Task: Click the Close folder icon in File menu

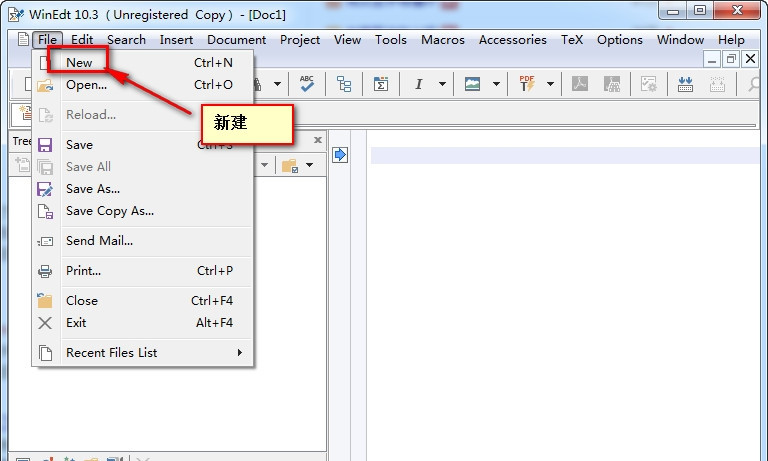Action: [x=45, y=300]
